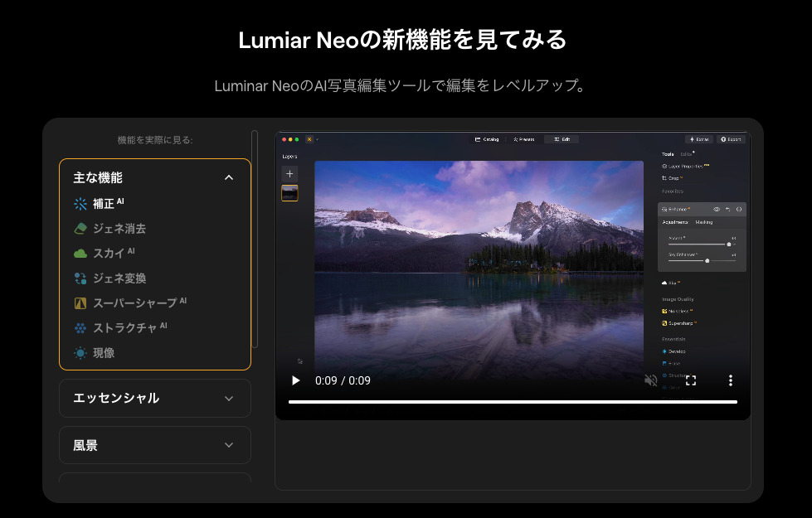Click the ストラクチャ AI hexagon icon
The width and height of the screenshot is (812, 518).
tap(80, 328)
